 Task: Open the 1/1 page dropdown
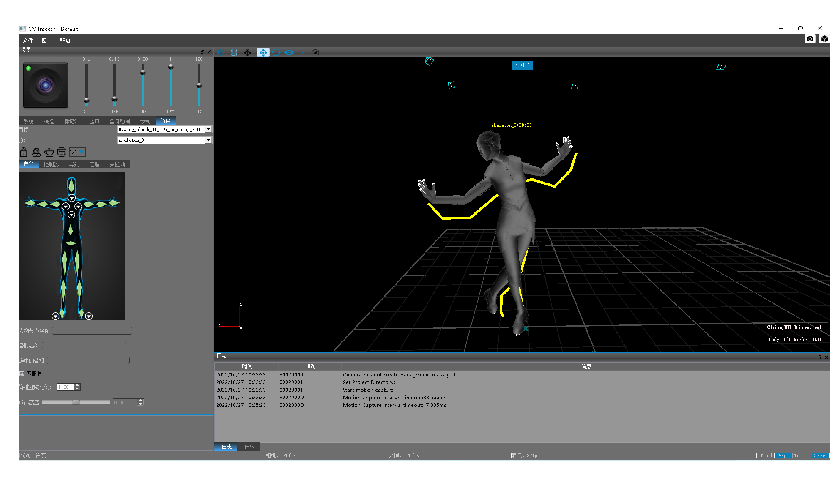click(77, 152)
